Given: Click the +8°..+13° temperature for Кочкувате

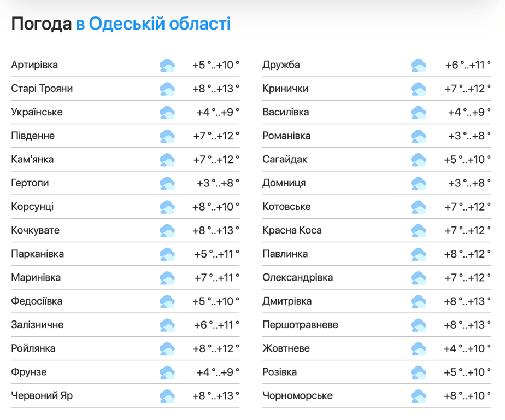Looking at the screenshot, I should tap(215, 231).
